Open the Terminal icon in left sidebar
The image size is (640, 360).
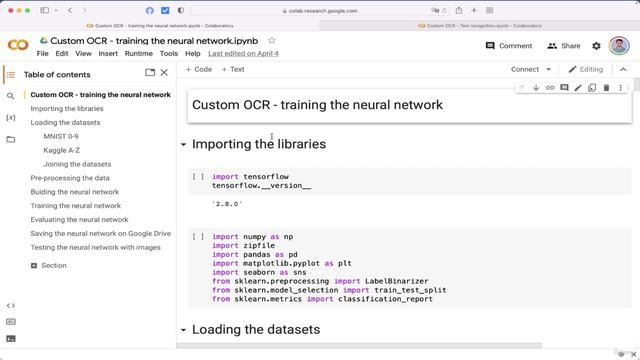coord(11,338)
